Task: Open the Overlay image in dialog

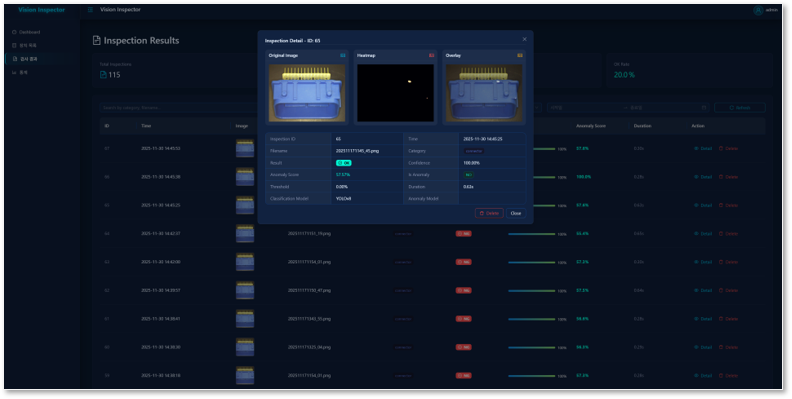Action: 484,93
